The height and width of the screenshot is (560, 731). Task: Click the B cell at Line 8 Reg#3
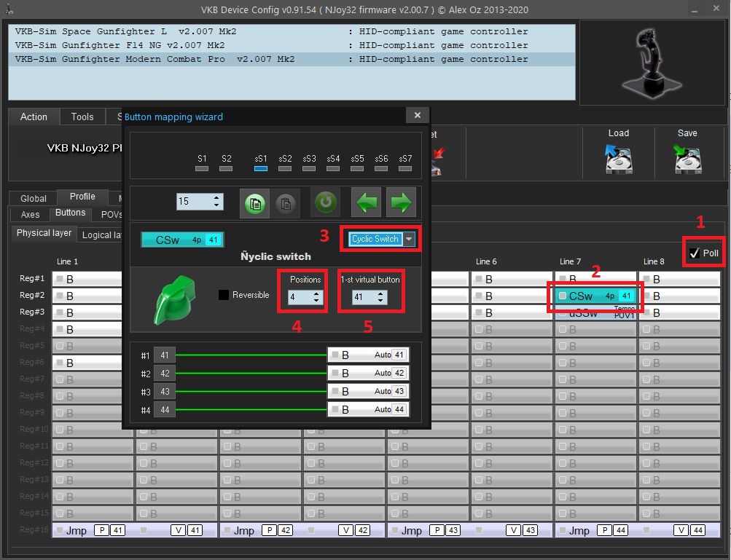(680, 312)
